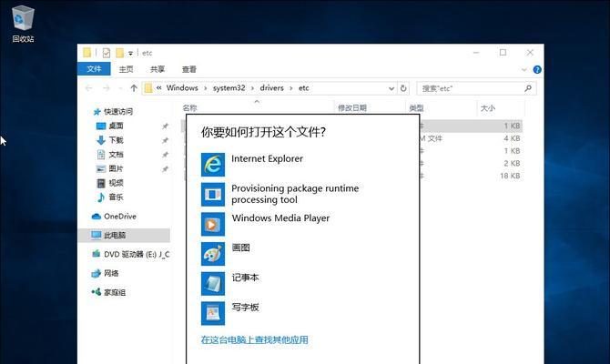Click the 2 KB file size cell
Viewport: 610px width, 364px height.
click(512, 163)
